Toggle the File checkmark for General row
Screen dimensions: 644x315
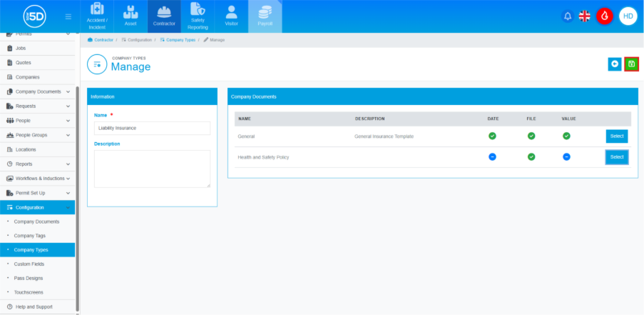531,136
